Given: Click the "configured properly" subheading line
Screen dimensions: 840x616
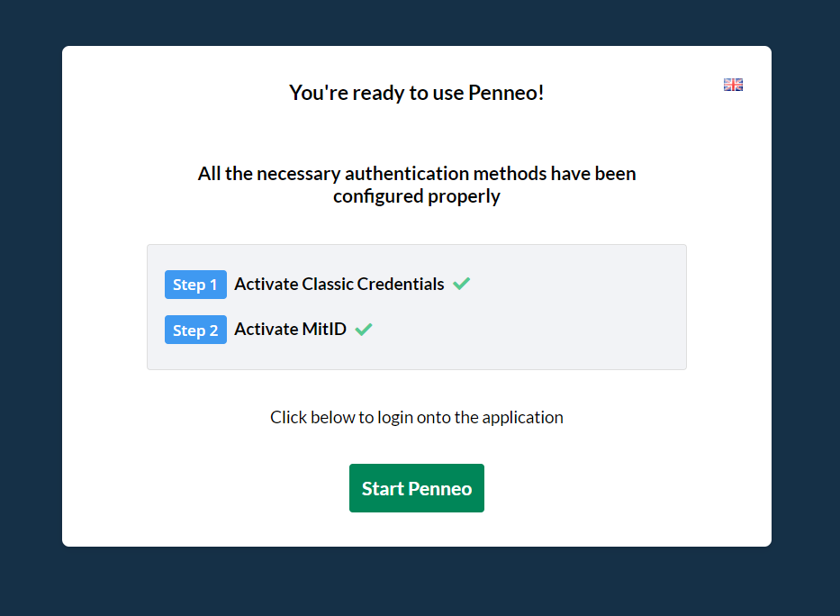Looking at the screenshot, I should pyautogui.click(x=417, y=196).
